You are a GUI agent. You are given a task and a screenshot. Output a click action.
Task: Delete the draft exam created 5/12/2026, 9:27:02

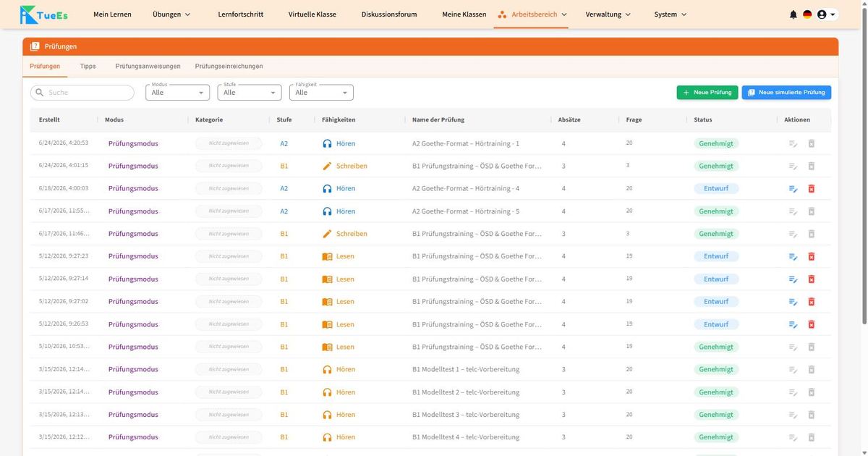pyautogui.click(x=811, y=302)
